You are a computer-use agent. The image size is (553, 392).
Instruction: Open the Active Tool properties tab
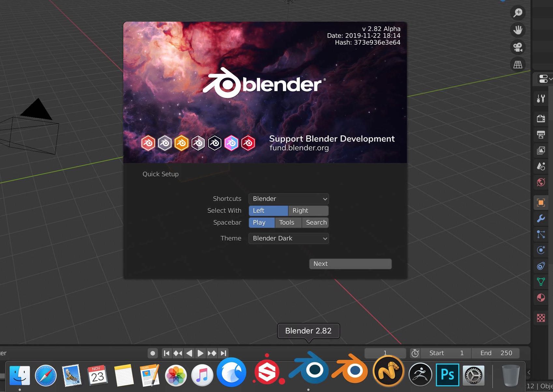tap(541, 98)
